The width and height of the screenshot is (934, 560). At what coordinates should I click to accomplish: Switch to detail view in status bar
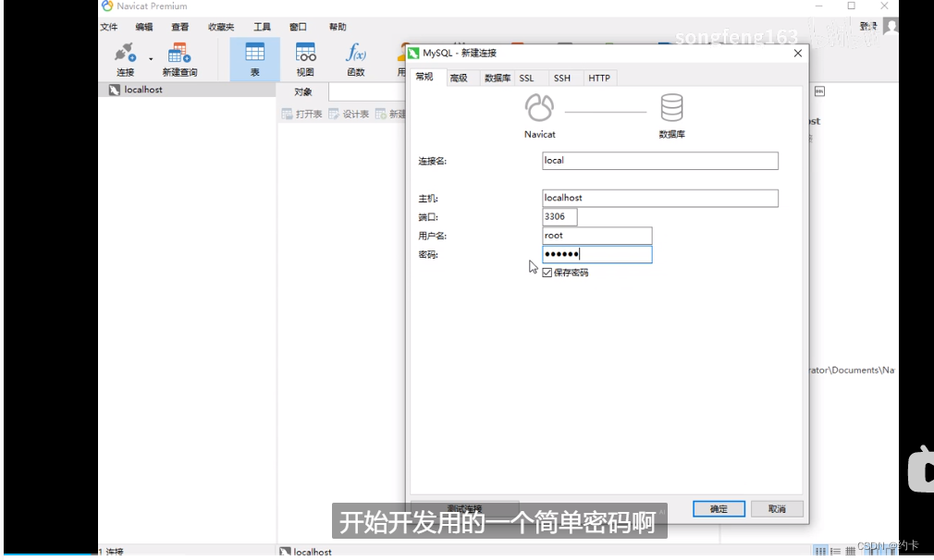click(851, 551)
